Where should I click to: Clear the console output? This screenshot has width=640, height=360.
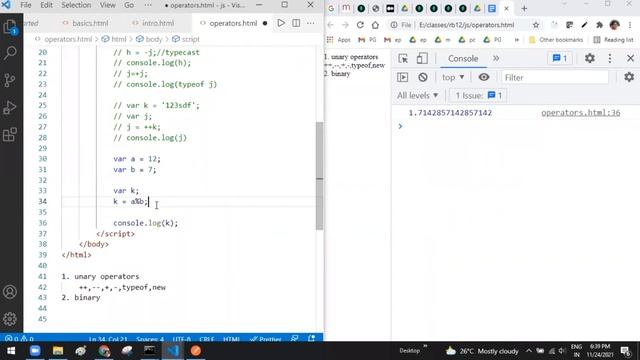click(x=423, y=77)
